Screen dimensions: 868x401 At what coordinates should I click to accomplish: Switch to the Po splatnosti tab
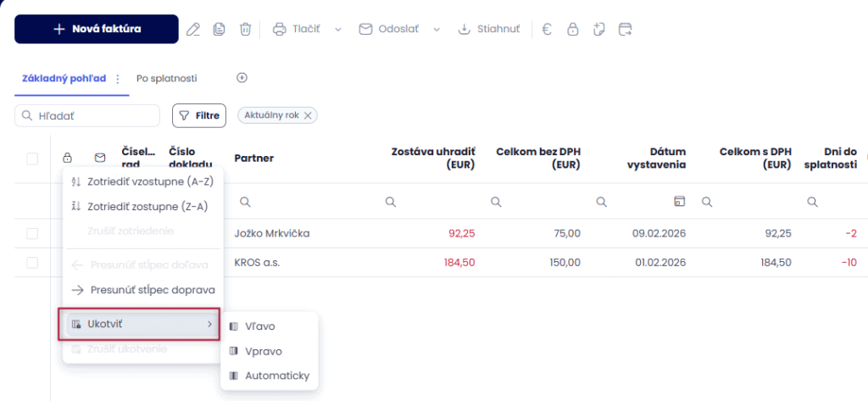(x=166, y=79)
